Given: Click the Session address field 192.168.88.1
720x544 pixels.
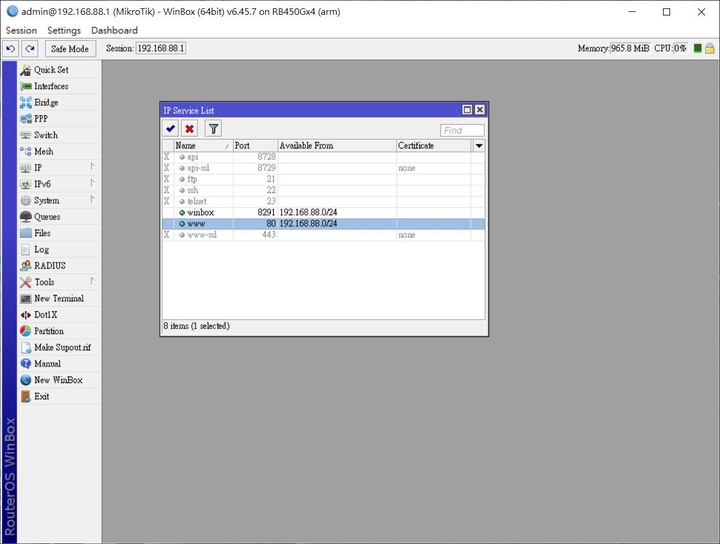Looking at the screenshot, I should click(161, 49).
